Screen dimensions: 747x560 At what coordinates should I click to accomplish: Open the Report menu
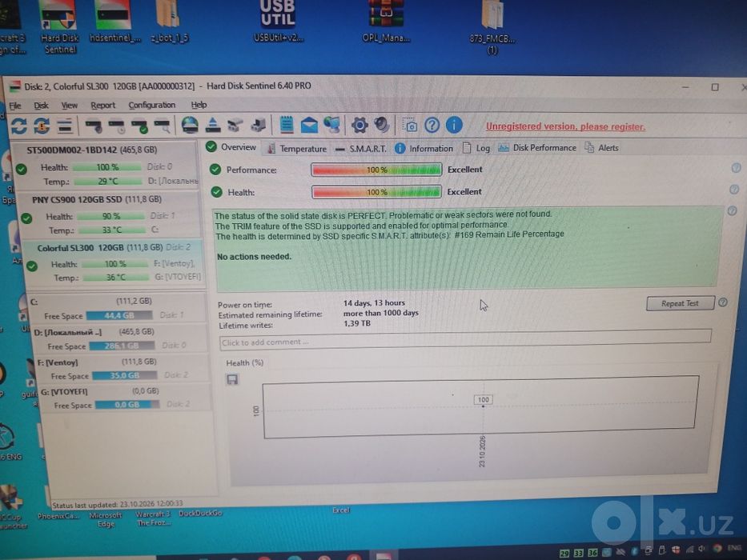click(103, 106)
